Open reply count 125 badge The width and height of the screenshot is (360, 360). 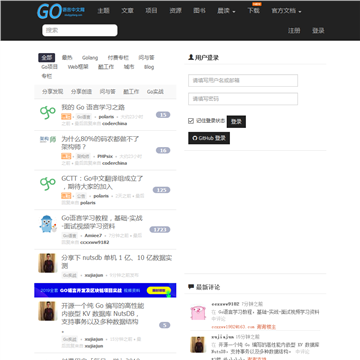tap(161, 190)
